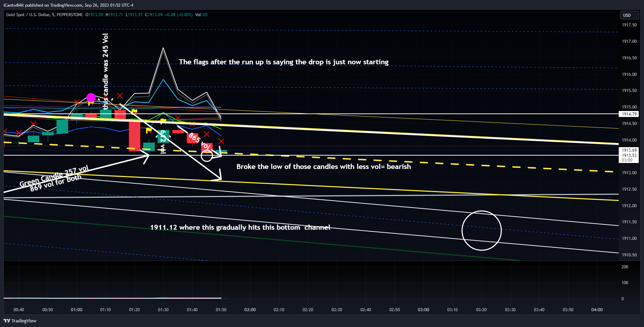Click the '1914.50' price axis label

(x=629, y=124)
